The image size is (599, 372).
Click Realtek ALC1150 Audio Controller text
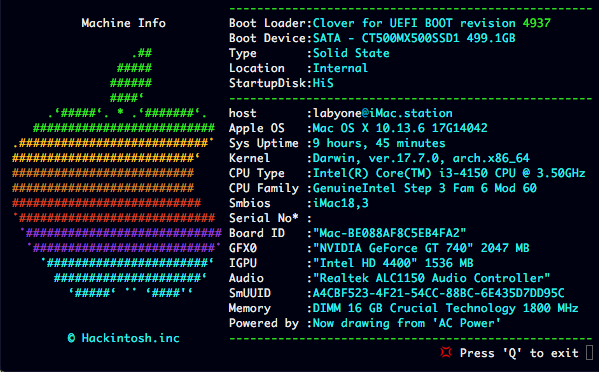431,278
